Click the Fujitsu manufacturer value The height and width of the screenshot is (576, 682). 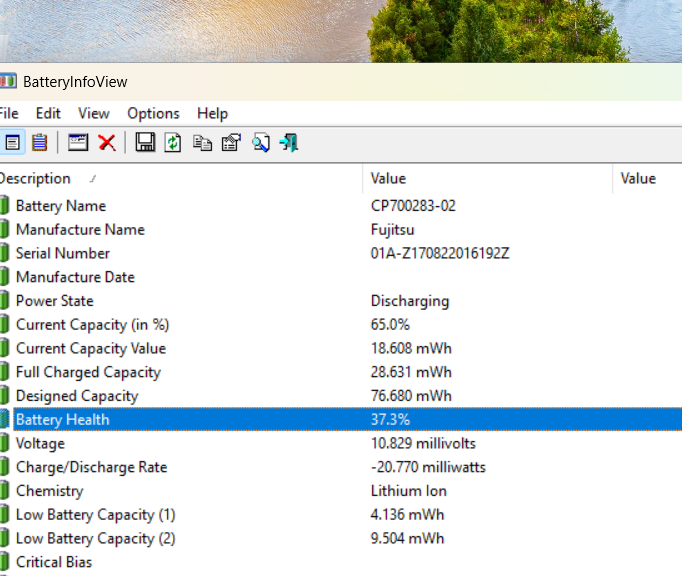tap(392, 230)
